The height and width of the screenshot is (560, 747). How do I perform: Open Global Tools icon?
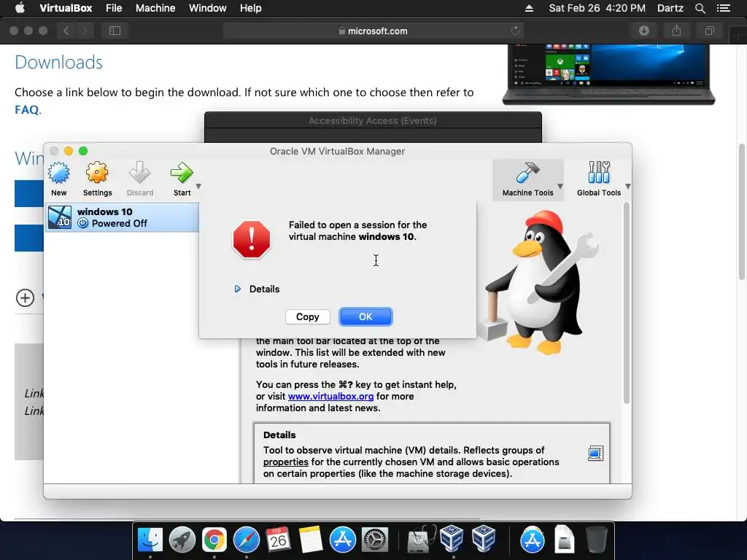coord(599,173)
